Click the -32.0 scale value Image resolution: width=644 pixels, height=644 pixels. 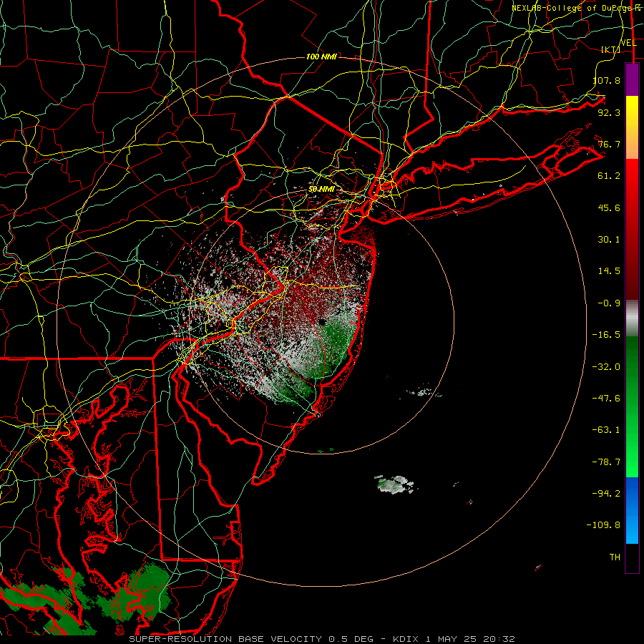tap(606, 366)
